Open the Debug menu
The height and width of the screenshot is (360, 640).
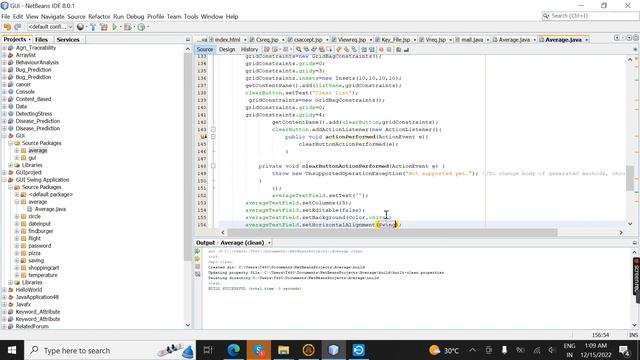(x=135, y=17)
